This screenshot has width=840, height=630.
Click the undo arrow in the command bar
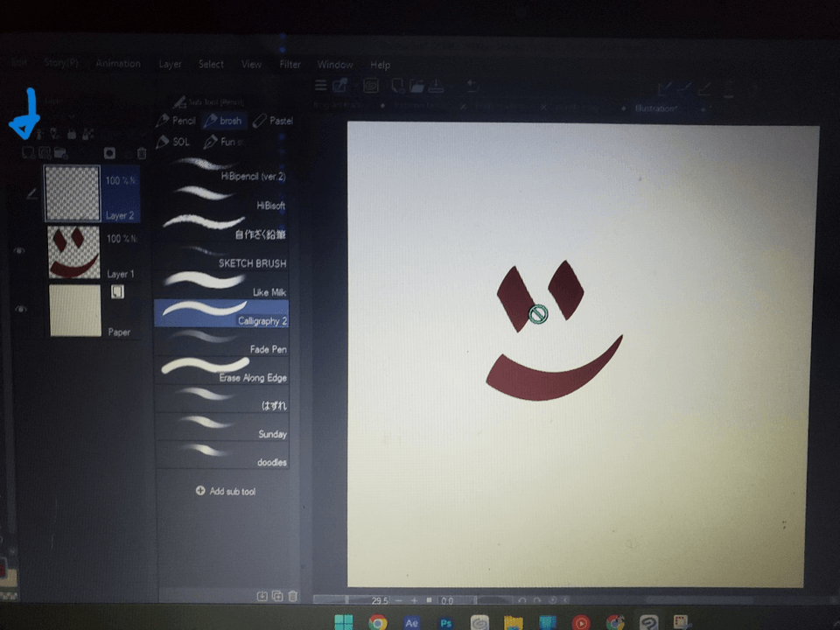point(472,86)
